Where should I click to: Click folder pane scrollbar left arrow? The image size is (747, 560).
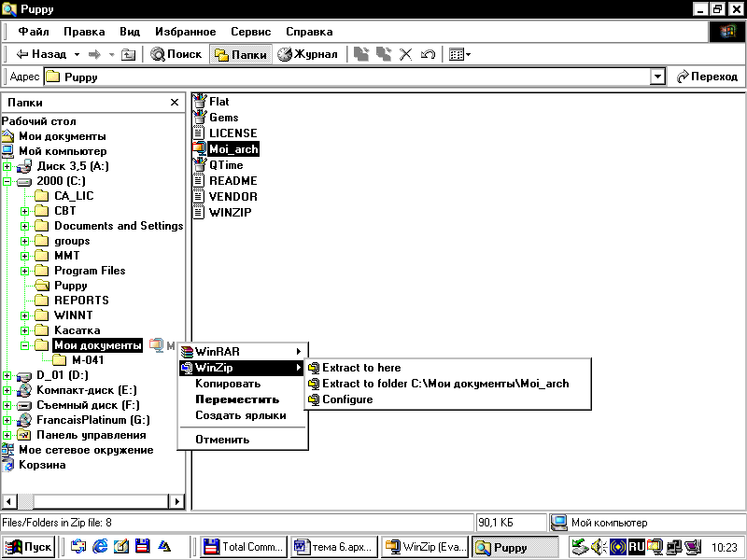[x=9, y=501]
